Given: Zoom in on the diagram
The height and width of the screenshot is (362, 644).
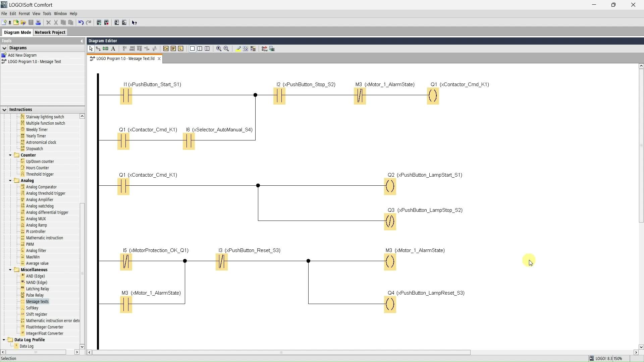Looking at the screenshot, I should (x=219, y=49).
